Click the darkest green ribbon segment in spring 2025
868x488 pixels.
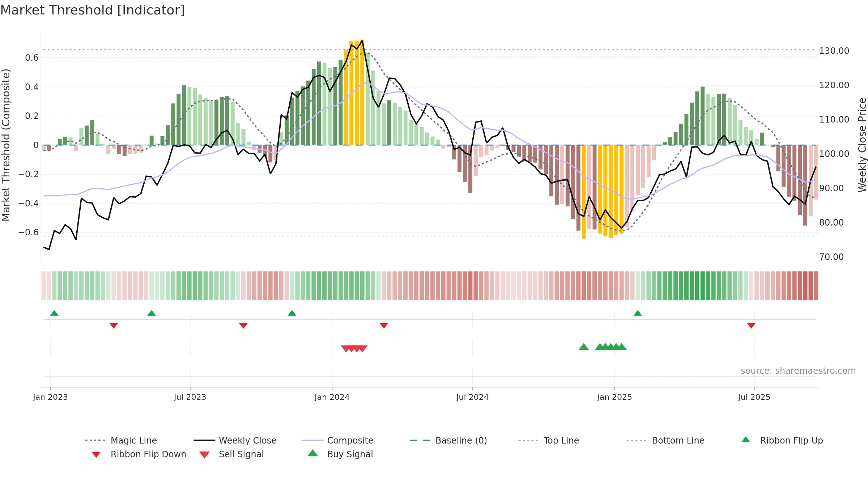702,286
